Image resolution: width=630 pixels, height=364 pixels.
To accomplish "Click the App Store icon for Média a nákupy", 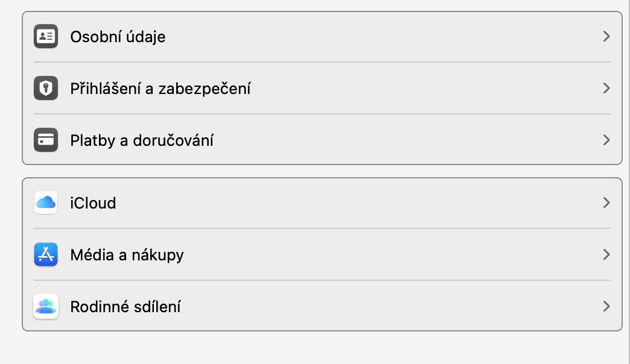I will (x=46, y=255).
